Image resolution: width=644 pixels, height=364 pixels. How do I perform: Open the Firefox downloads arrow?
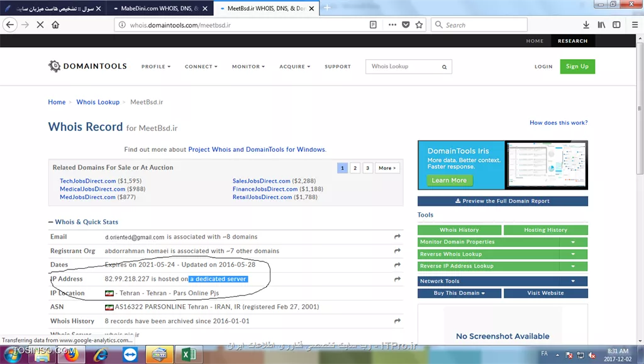point(586,25)
